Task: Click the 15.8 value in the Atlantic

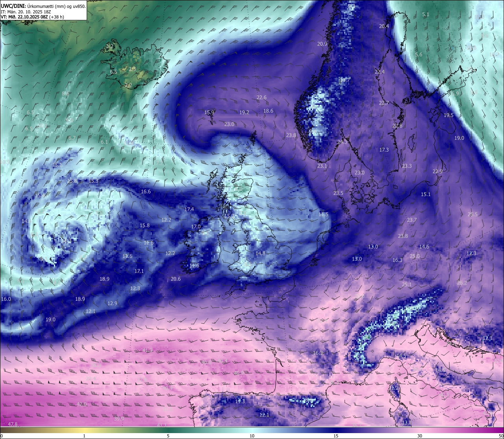Action: [x=145, y=226]
